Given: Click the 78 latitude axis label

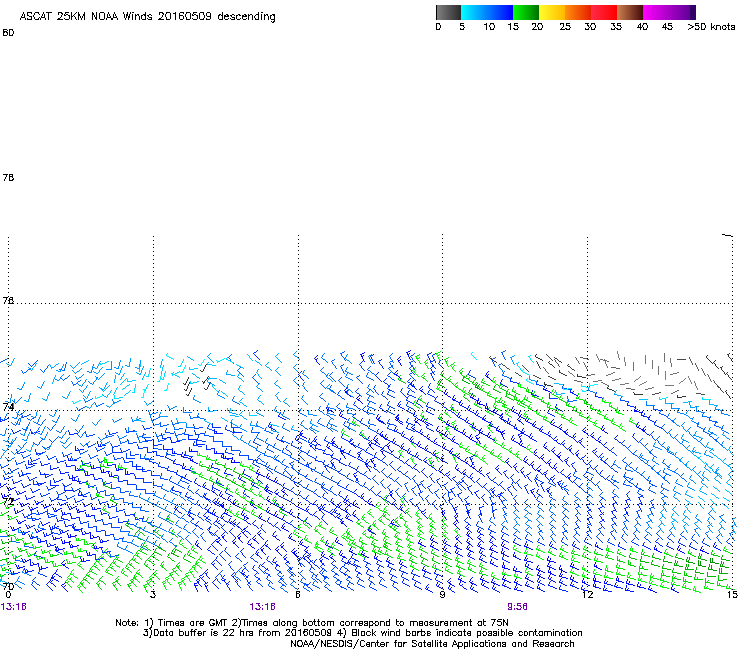Looking at the screenshot, I should point(8,177).
